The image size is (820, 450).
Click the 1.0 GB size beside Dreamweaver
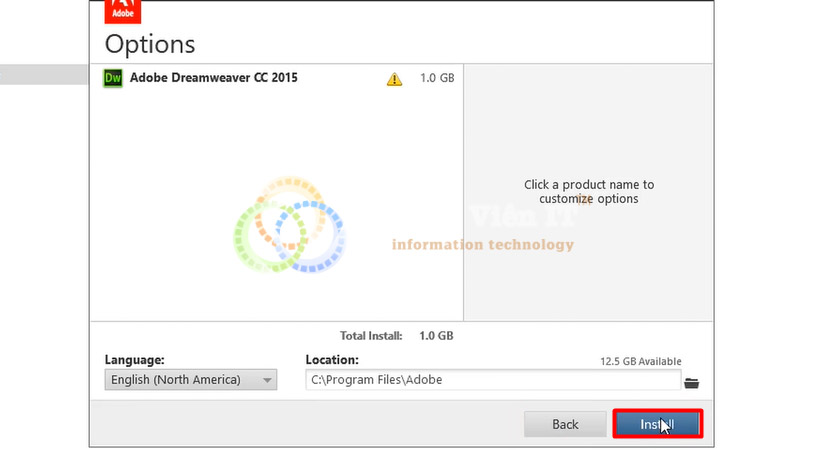pyautogui.click(x=437, y=78)
